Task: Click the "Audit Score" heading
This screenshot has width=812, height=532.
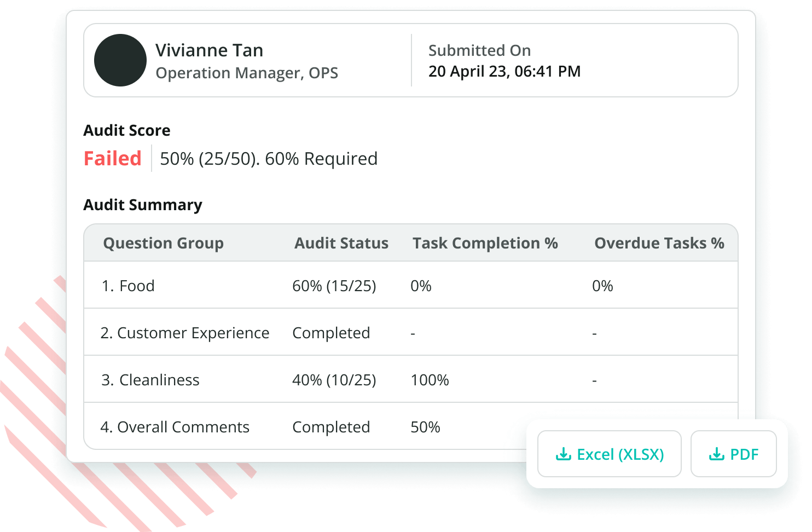Action: pos(127,130)
